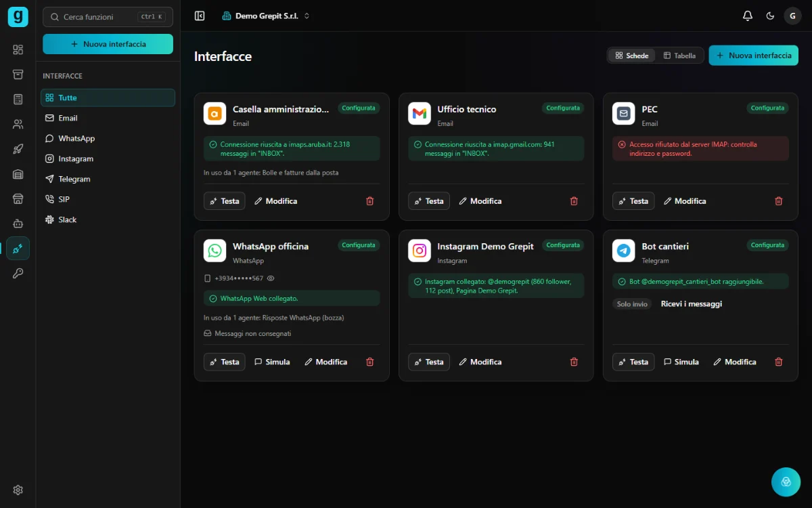This screenshot has height=508, width=812.
Task: Filter interfaces by SIP
Action: 108,199
